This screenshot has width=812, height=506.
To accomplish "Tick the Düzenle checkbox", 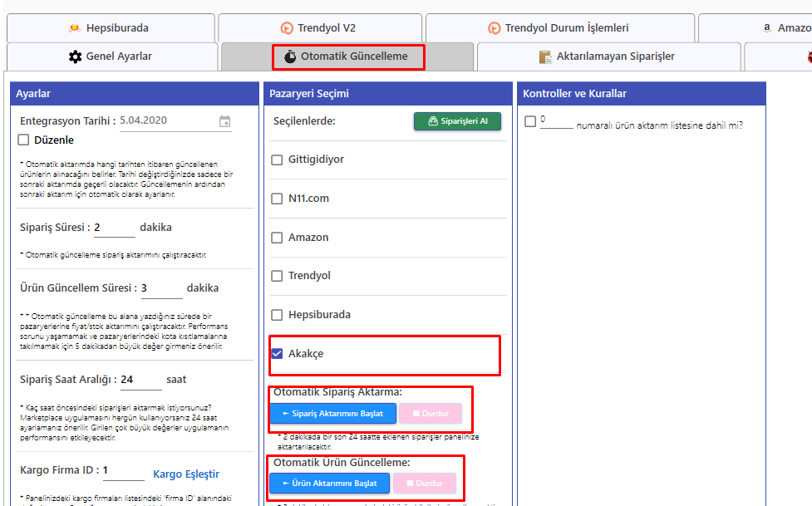I will pos(23,140).
